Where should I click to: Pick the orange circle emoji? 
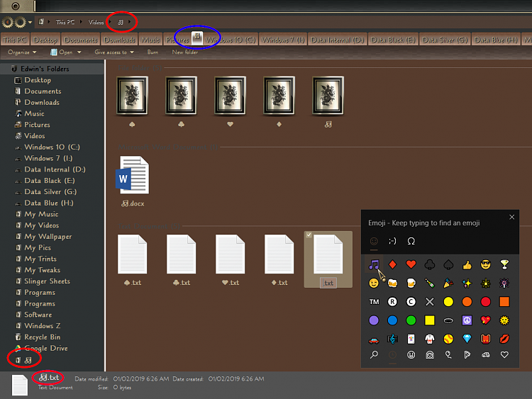point(467,302)
